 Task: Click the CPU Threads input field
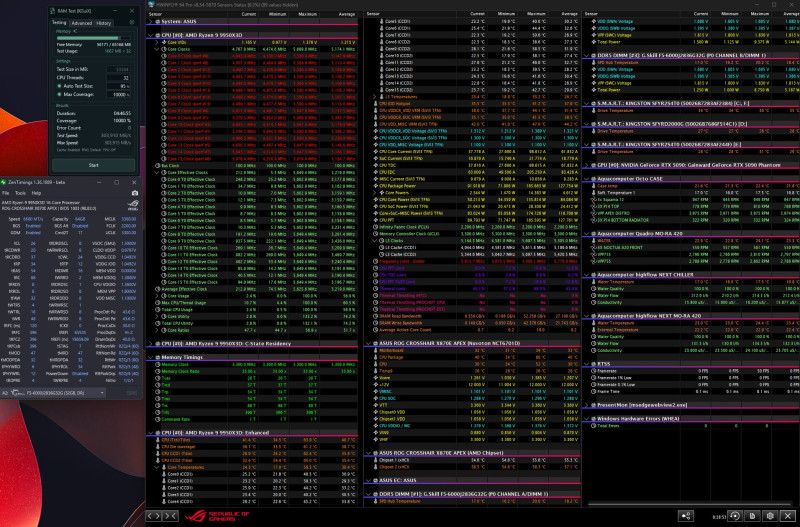[x=118, y=78]
